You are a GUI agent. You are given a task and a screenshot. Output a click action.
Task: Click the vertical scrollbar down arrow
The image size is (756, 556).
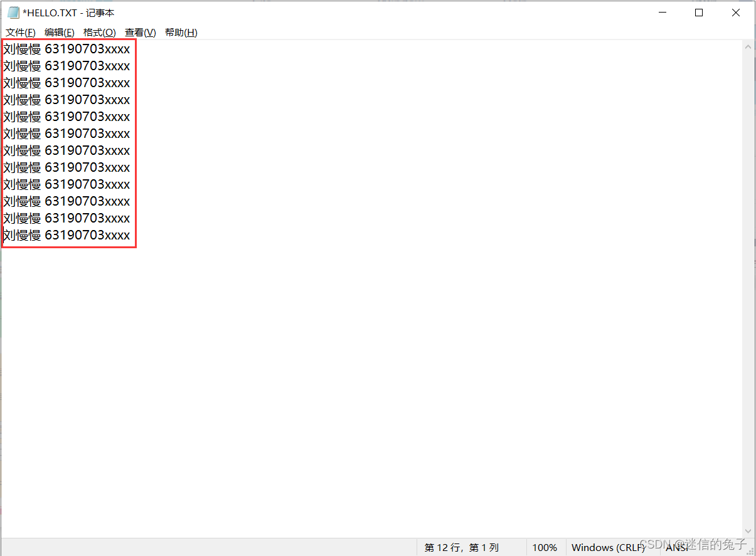[748, 531]
